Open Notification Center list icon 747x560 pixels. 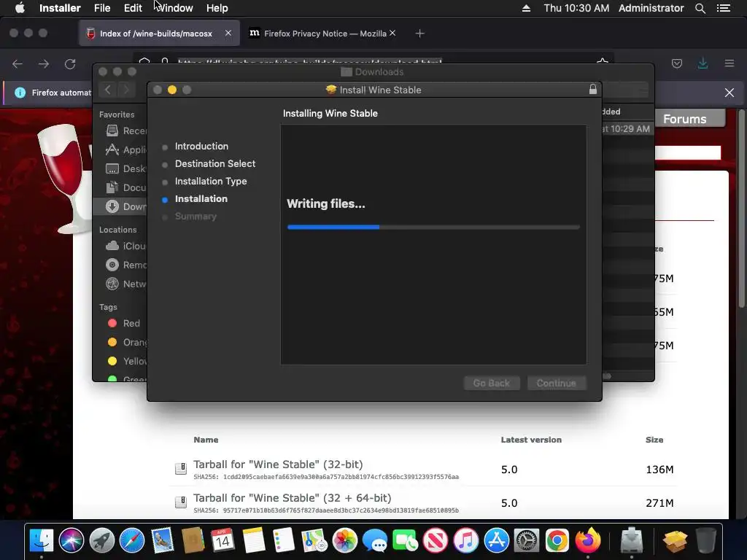723,8
